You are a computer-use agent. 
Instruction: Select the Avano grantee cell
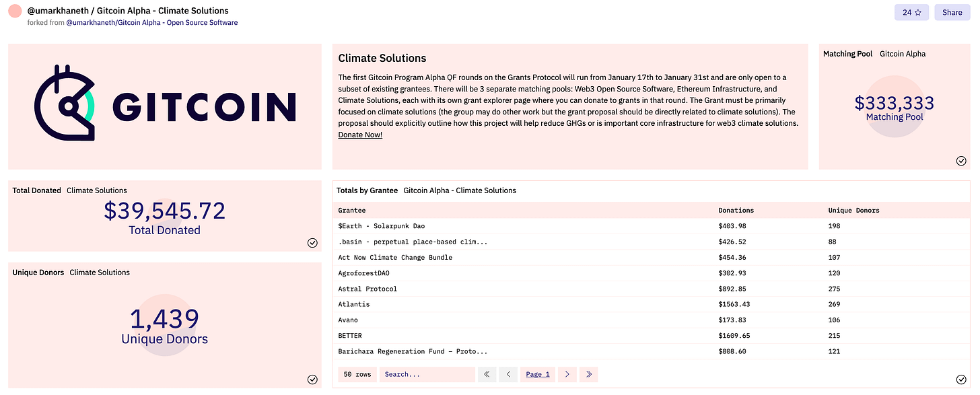(x=348, y=320)
